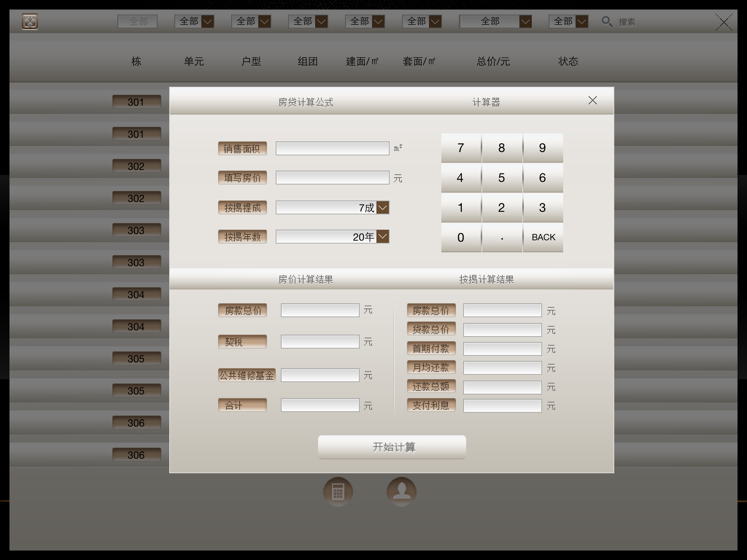
Task: Click the 房贷计算公式 section title
Action: pos(306,102)
